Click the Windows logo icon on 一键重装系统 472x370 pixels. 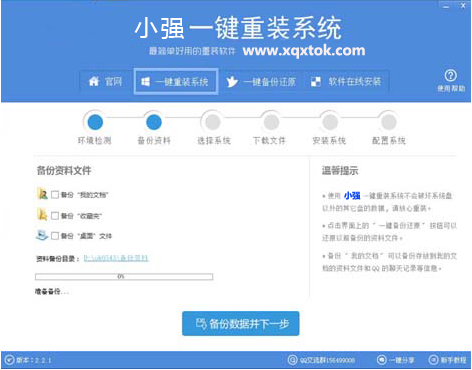[145, 82]
